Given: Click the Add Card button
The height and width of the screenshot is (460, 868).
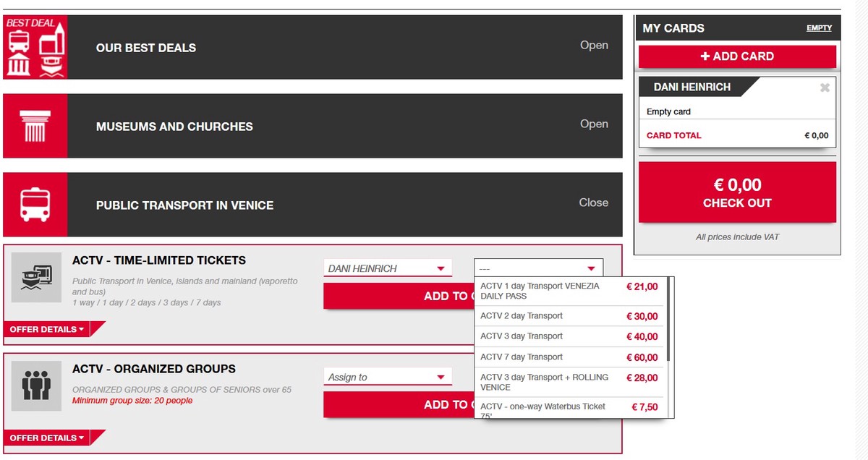Looking at the screenshot, I should click(x=737, y=56).
